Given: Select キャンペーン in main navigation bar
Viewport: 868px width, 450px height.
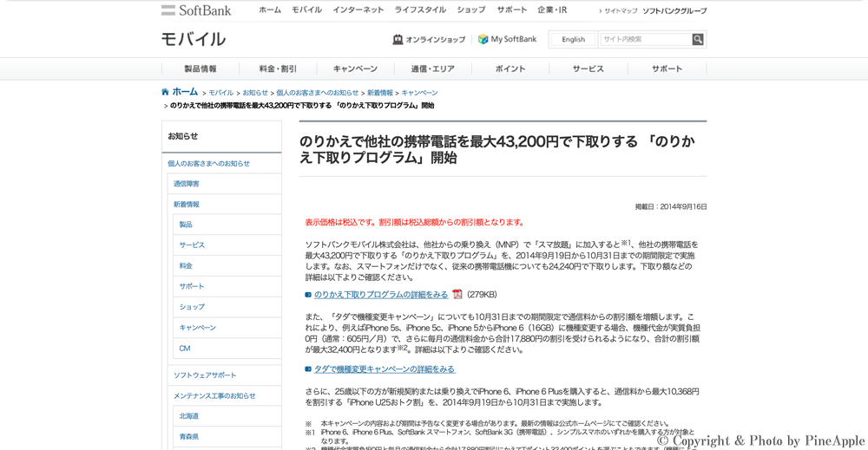Looking at the screenshot, I should [355, 68].
